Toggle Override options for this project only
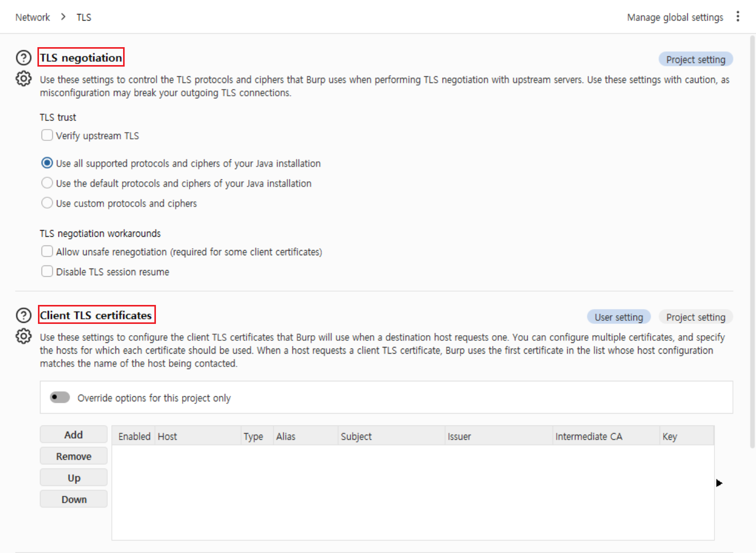This screenshot has width=756, height=553. [x=60, y=397]
